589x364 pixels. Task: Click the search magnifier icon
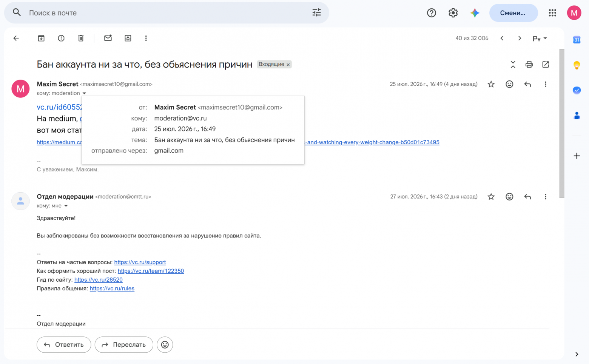coord(17,12)
